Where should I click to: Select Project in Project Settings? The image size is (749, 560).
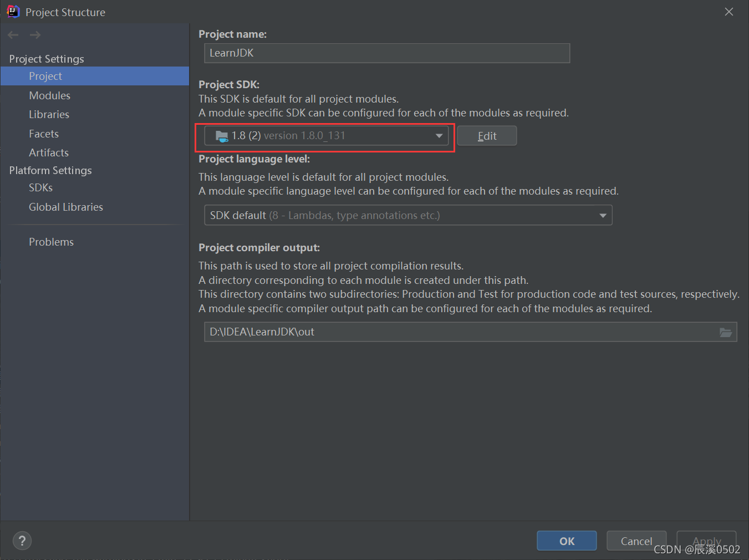(95, 76)
